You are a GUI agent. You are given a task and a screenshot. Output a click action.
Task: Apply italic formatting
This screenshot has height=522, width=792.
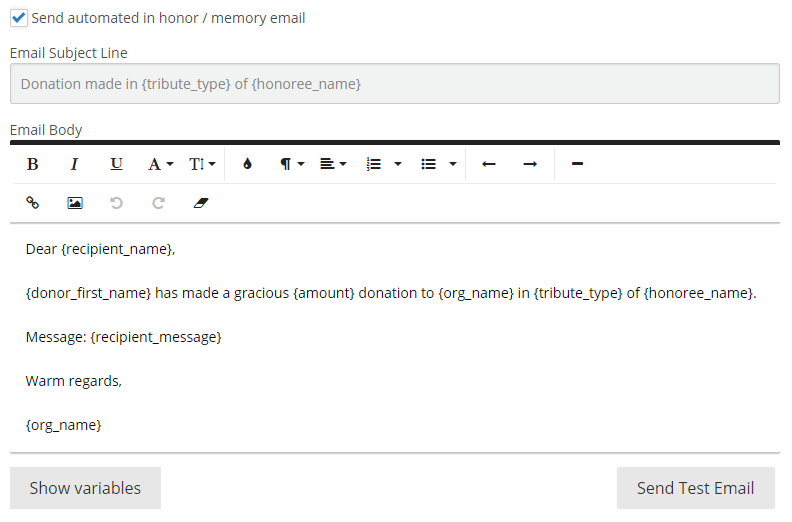[74, 164]
